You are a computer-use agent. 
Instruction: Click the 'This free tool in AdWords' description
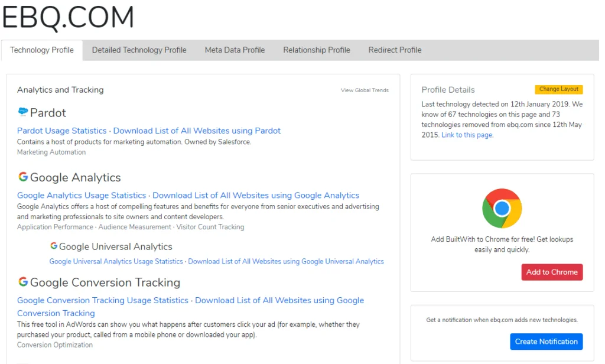tap(188, 329)
